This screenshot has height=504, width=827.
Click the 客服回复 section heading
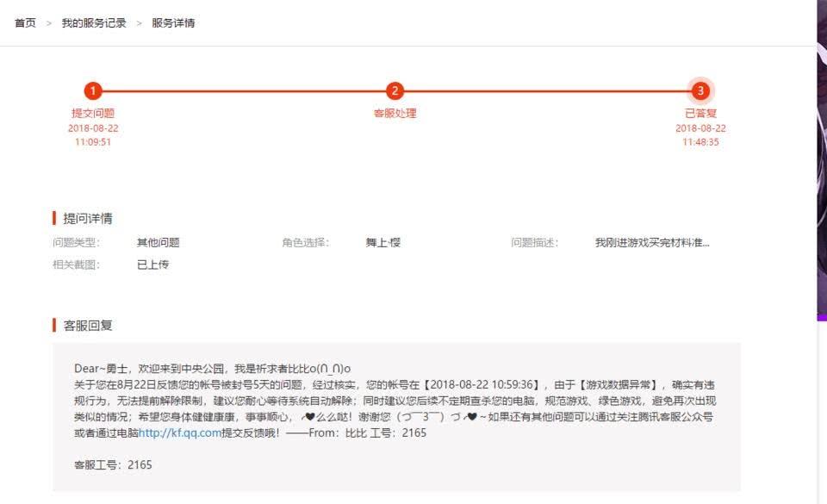(x=87, y=325)
